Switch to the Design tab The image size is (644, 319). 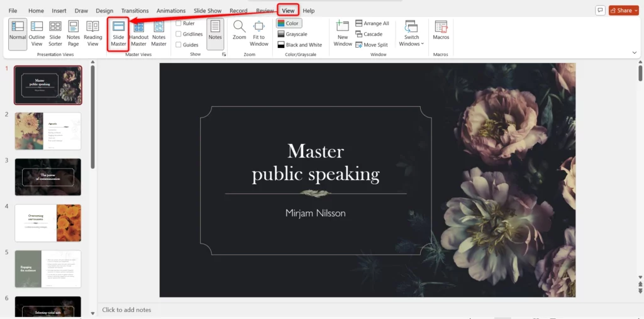[104, 11]
